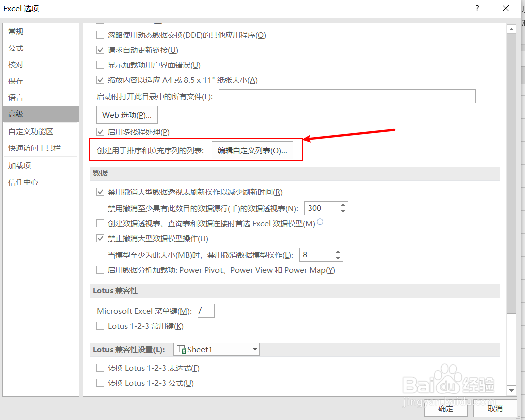Click the 启动时打开此目录中的所有文件 input field
Image resolution: width=525 pixels, height=420 pixels.
click(x=347, y=96)
